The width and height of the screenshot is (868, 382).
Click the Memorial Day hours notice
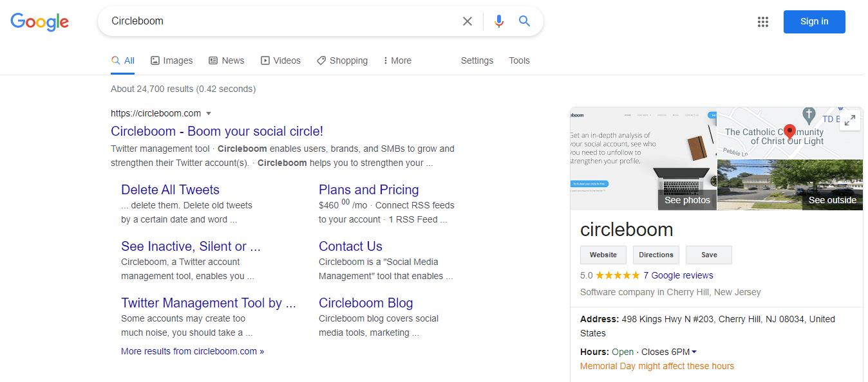pyautogui.click(x=657, y=366)
